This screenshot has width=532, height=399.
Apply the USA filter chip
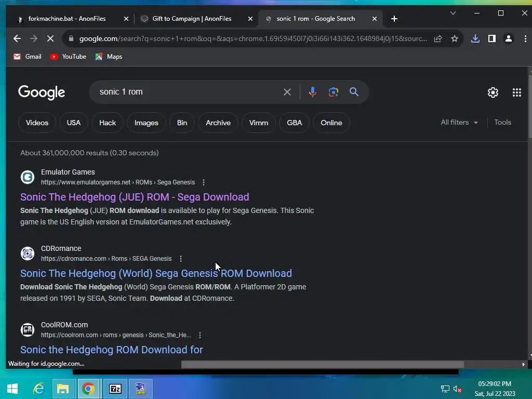pos(74,123)
